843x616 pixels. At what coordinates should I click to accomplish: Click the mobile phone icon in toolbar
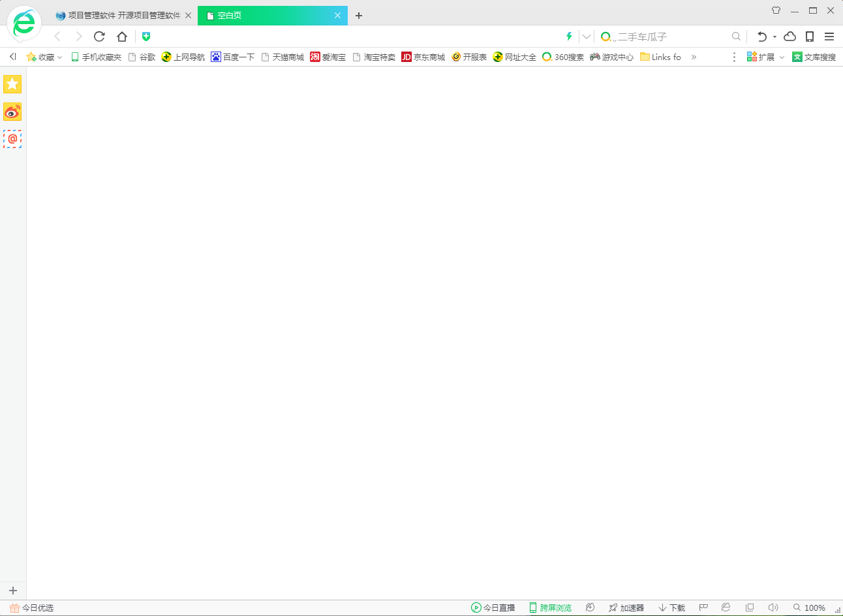coord(810,37)
